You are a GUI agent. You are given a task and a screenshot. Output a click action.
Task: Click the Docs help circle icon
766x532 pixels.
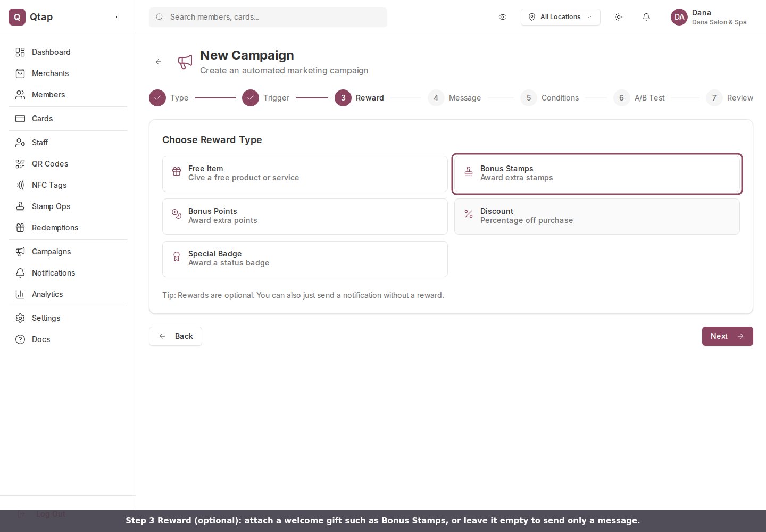click(x=20, y=339)
